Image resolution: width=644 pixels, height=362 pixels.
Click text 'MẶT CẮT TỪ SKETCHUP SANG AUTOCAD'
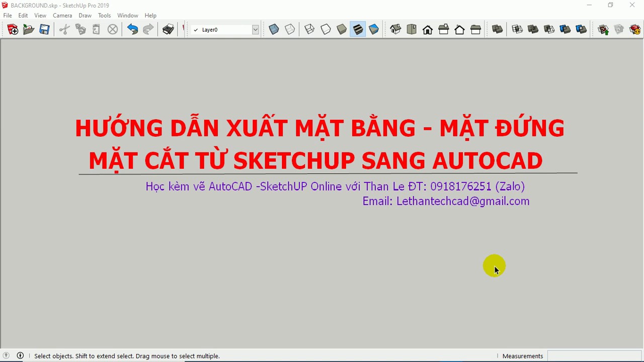pos(315,161)
